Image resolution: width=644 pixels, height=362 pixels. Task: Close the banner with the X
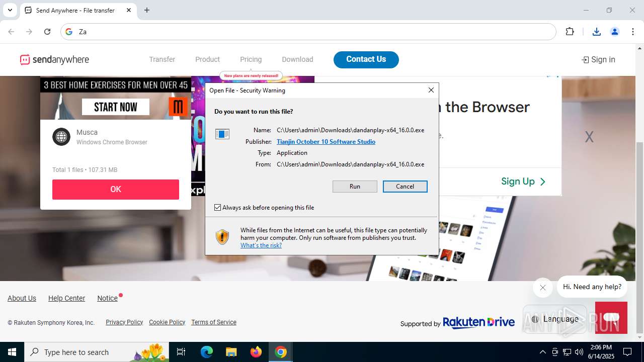coord(589,137)
